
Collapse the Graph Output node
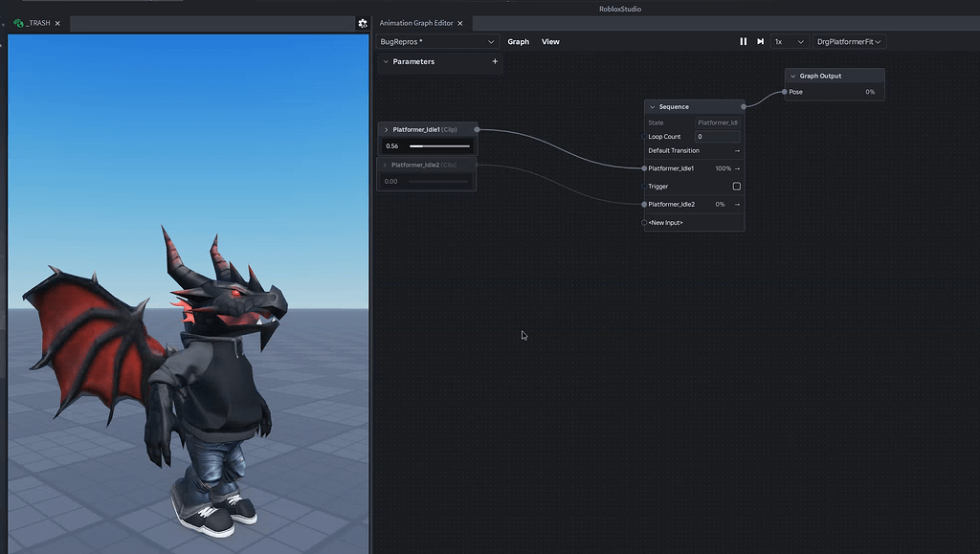point(793,77)
